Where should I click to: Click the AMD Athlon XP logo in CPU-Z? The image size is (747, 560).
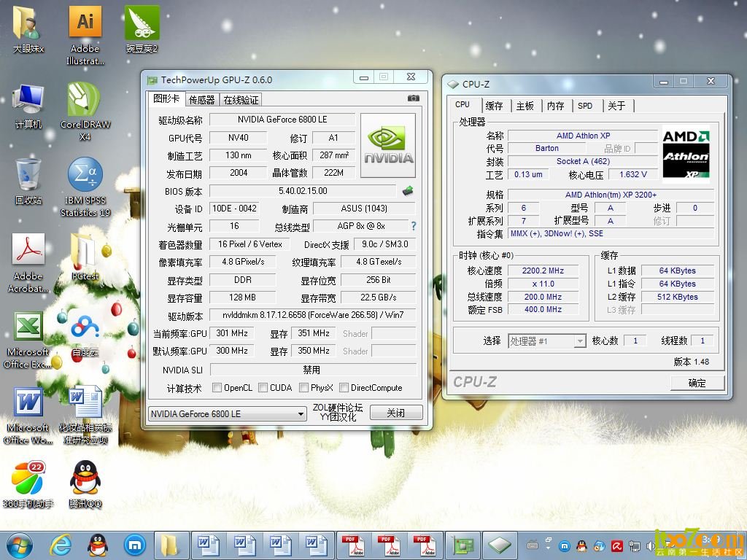pos(686,155)
